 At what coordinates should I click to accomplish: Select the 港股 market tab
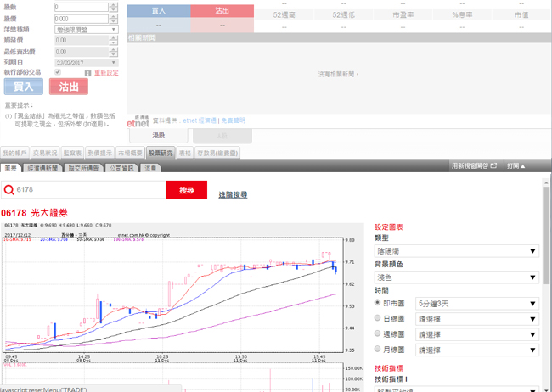159,136
